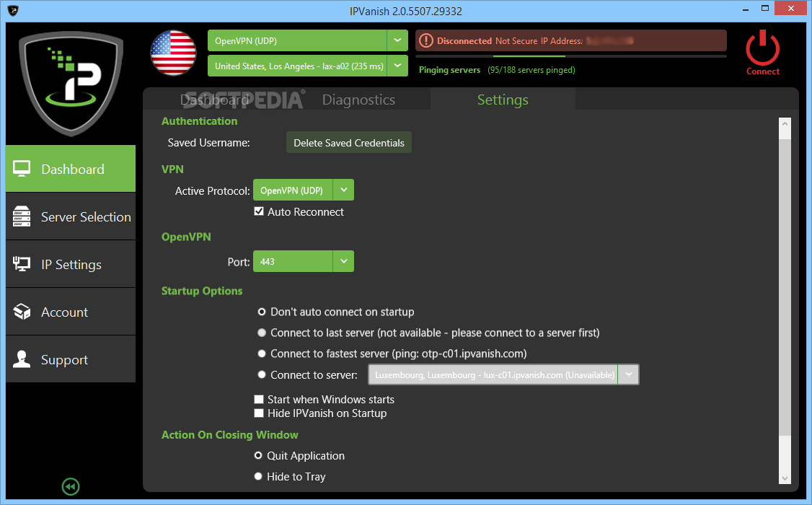This screenshot has width=812, height=505.
Task: Enable Hide IPVanish on Startup
Action: tap(259, 413)
